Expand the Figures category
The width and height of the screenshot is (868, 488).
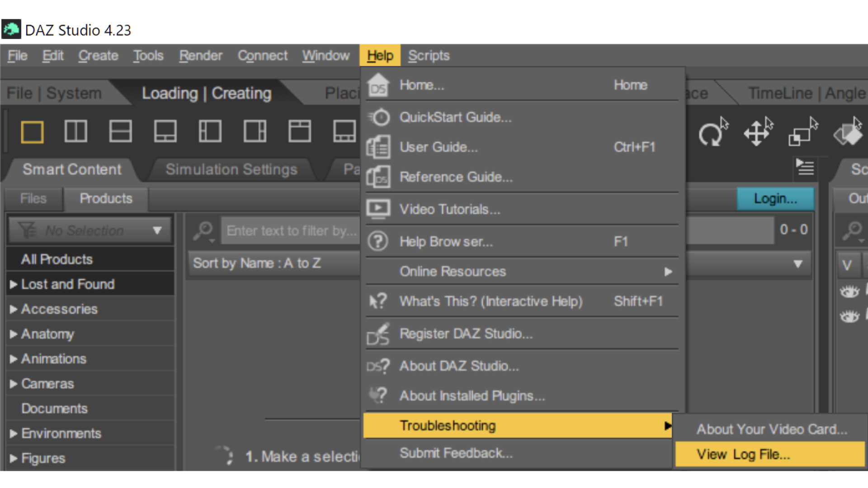(14, 458)
